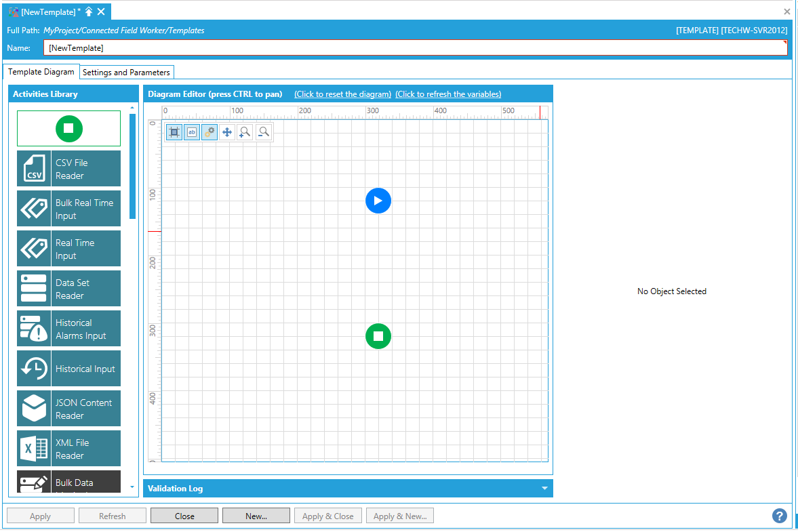Viewport: 798px width, 532px height.
Task: Click the Name input field
Action: 415,48
